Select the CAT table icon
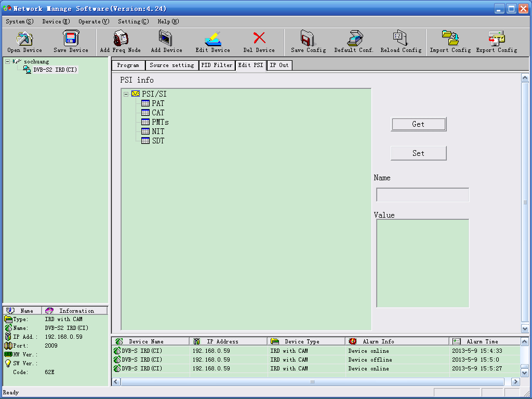This screenshot has height=399, width=532. (145, 112)
